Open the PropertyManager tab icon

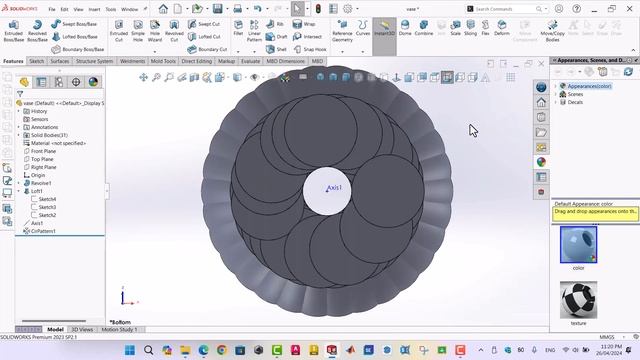click(41, 82)
